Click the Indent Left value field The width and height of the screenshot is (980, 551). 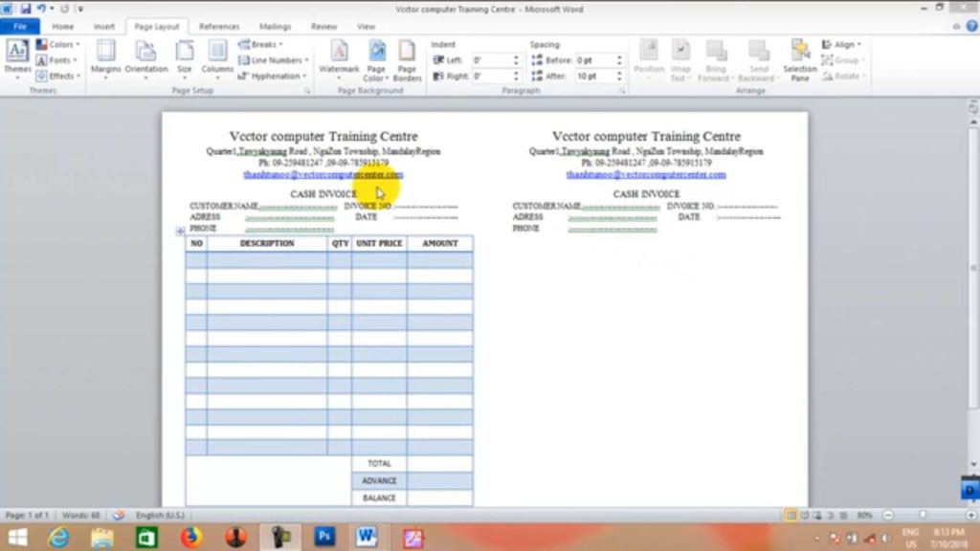tap(491, 60)
